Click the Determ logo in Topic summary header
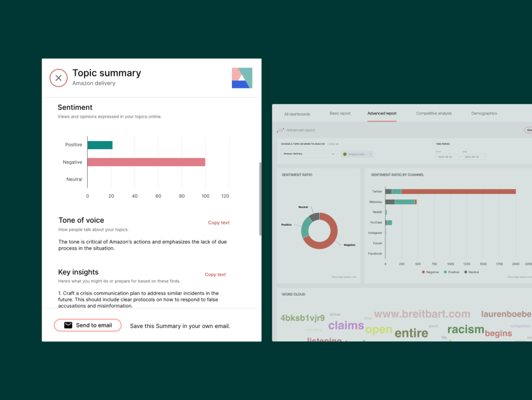This screenshot has width=532, height=400. pyautogui.click(x=242, y=78)
